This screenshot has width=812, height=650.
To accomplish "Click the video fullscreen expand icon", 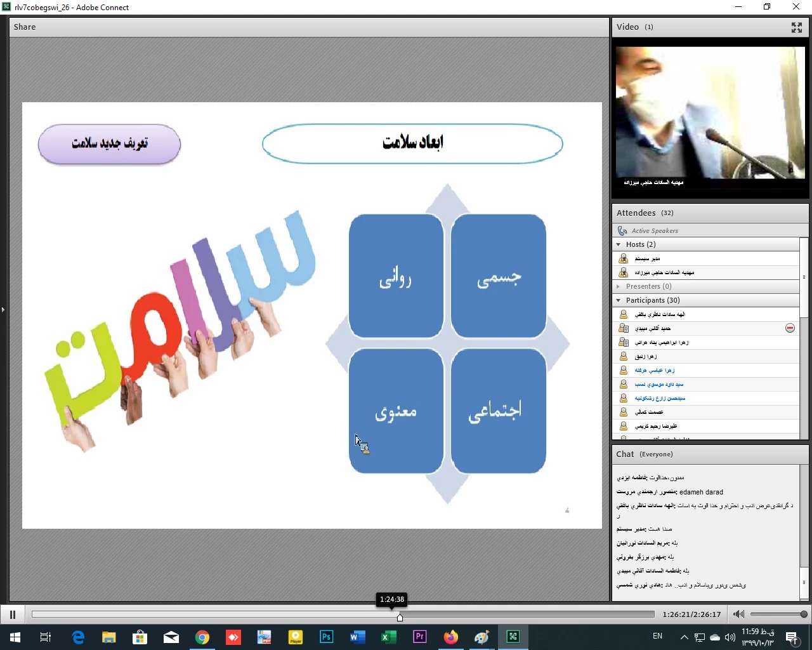I will tap(797, 27).
